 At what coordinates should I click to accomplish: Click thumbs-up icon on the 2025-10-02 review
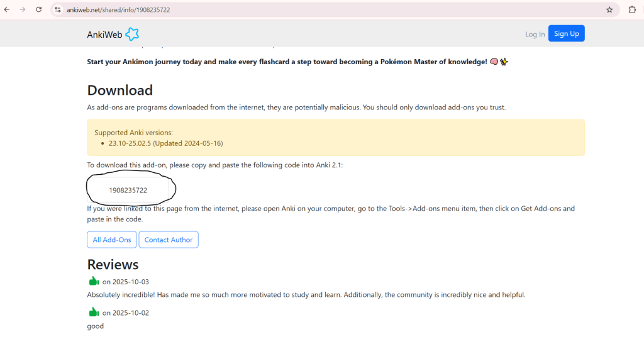pyautogui.click(x=94, y=312)
